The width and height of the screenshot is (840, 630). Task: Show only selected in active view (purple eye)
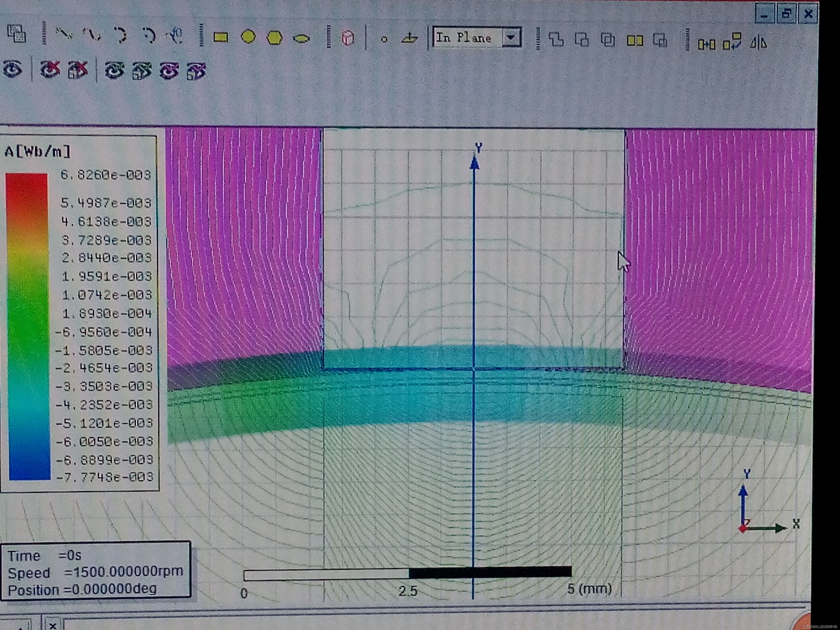click(169, 71)
